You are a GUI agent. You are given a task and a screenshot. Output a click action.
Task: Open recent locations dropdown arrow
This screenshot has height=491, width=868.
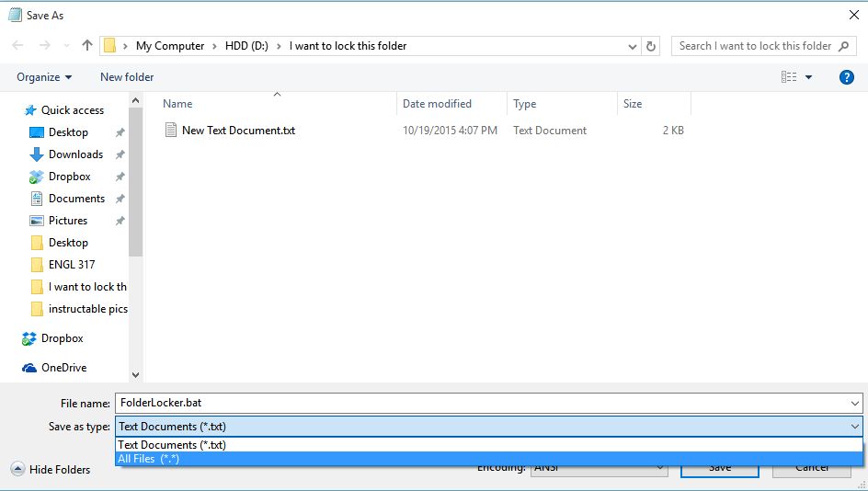[x=66, y=46]
